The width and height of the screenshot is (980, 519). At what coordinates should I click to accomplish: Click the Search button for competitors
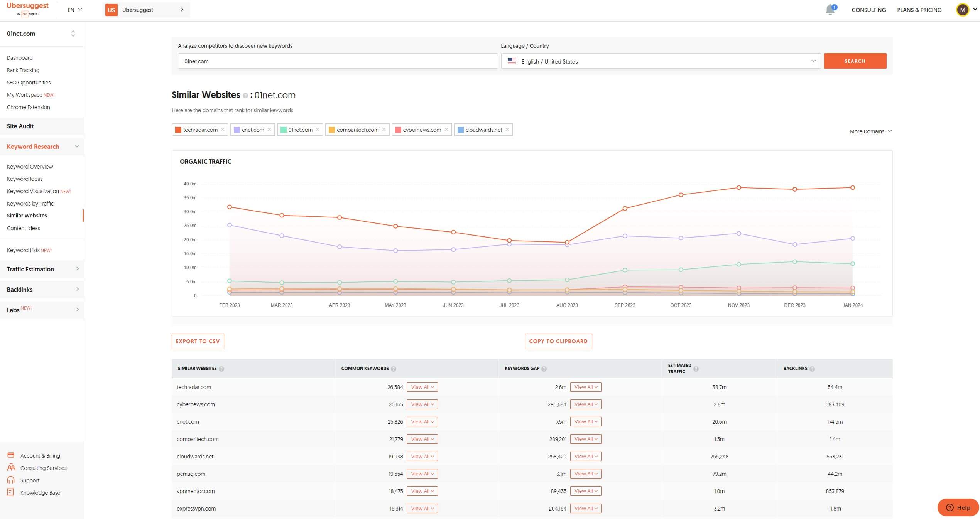tap(855, 60)
